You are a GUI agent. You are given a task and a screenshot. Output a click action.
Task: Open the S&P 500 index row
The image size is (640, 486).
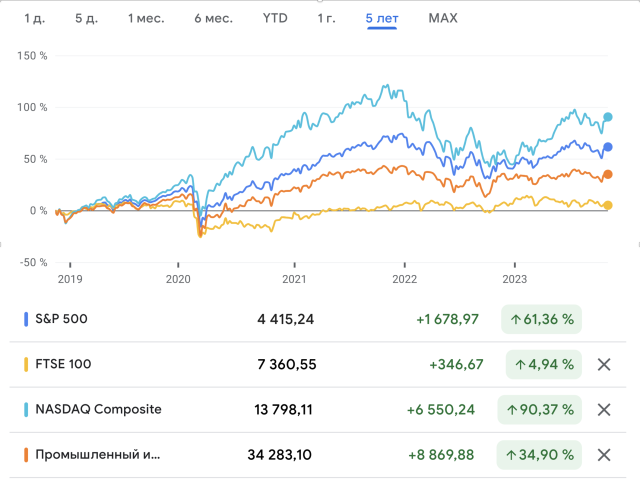click(x=318, y=319)
